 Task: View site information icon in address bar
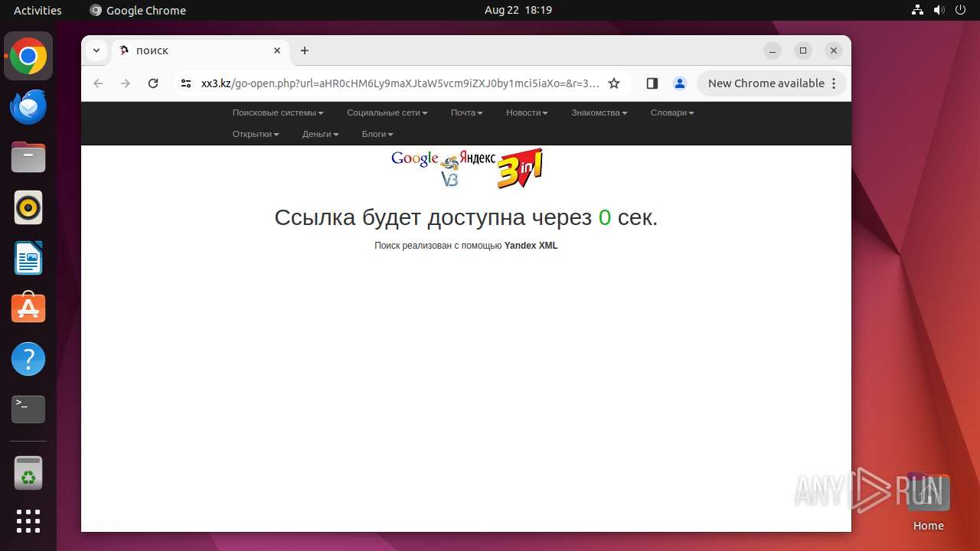[185, 83]
